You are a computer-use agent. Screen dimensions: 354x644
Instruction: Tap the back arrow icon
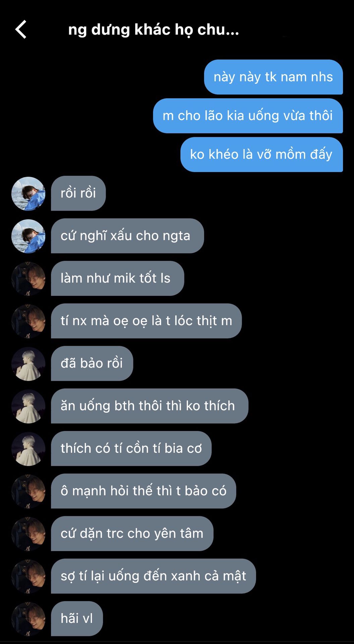(21, 30)
